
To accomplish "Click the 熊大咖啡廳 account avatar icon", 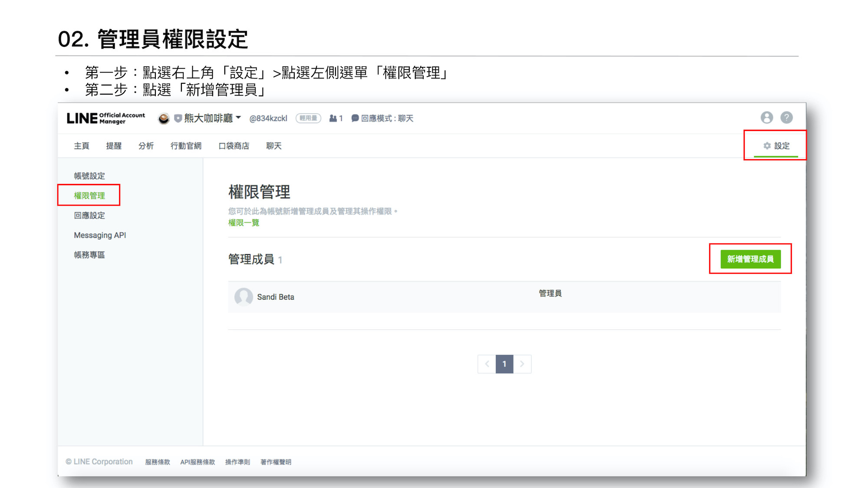I will (x=164, y=118).
